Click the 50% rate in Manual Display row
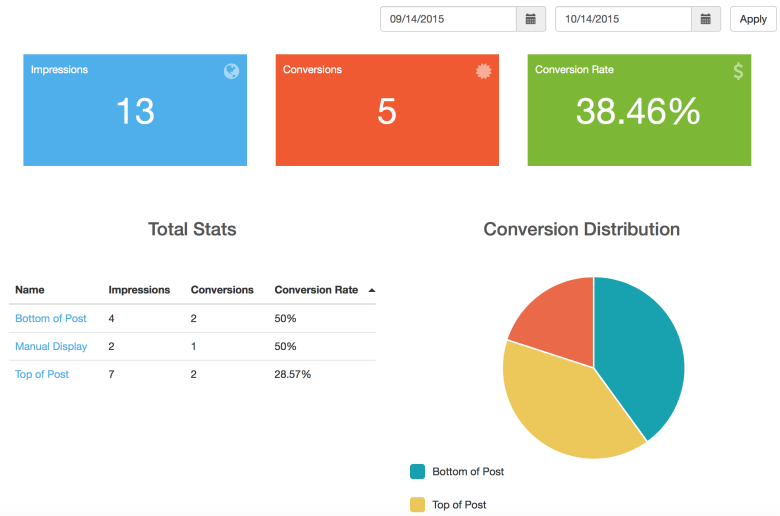780x516 pixels. point(286,346)
